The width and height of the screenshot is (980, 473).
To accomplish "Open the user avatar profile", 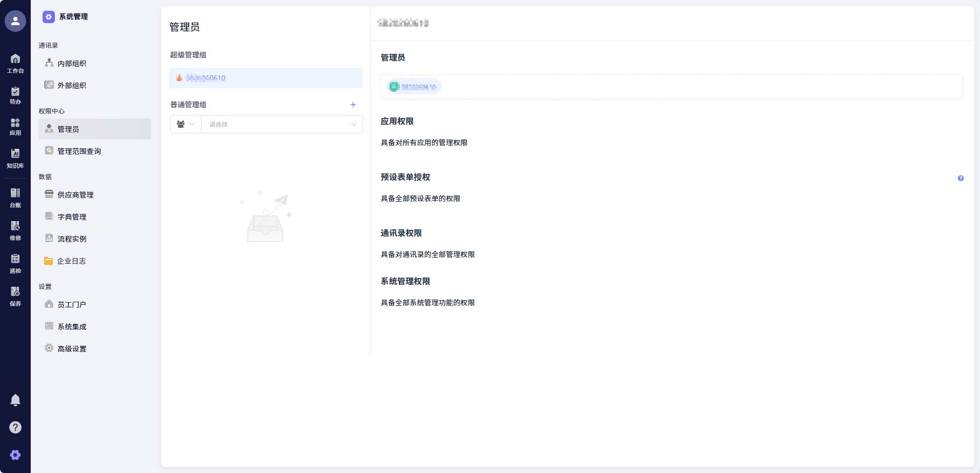I will 15,21.
